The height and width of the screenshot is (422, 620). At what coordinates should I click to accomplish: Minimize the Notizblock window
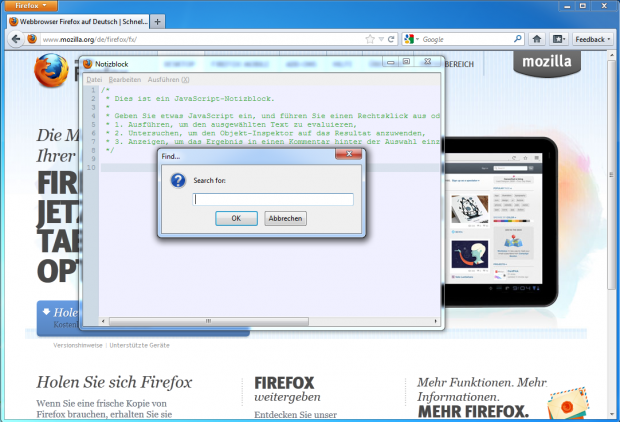[x=390, y=62]
